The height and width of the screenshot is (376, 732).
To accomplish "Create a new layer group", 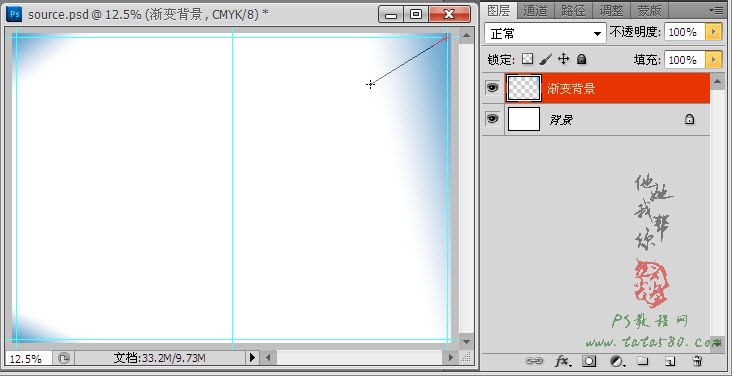I will (643, 361).
